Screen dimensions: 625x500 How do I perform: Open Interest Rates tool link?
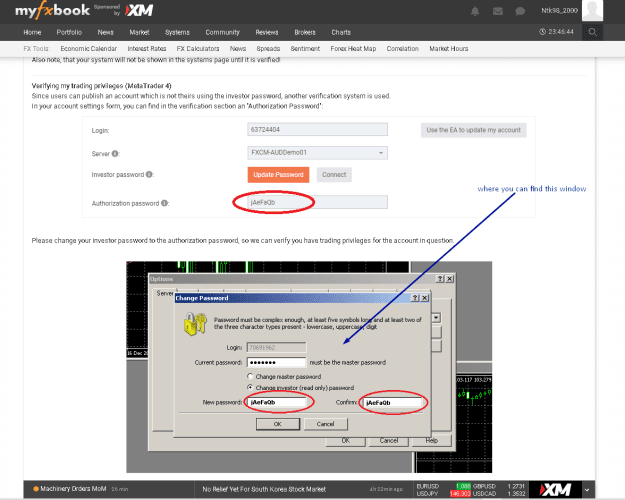(x=147, y=49)
